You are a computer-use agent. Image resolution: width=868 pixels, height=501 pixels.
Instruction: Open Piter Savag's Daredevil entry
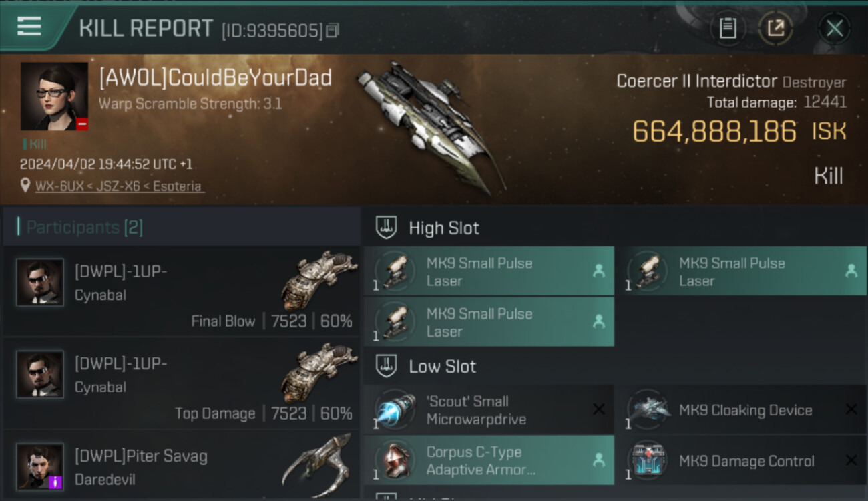point(182,465)
